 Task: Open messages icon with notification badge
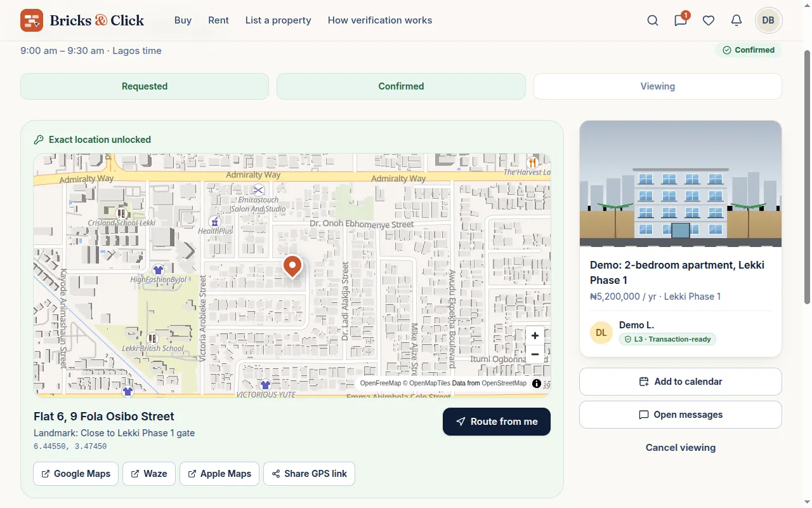click(x=681, y=20)
